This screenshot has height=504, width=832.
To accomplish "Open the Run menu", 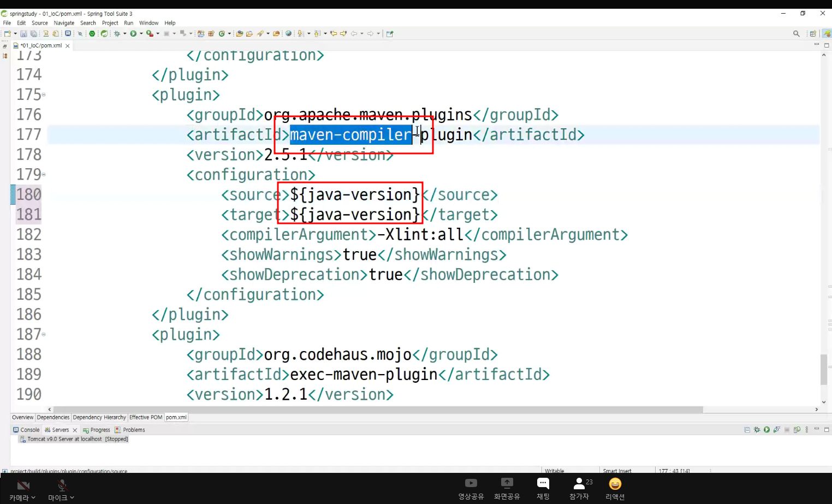I will tap(129, 23).
